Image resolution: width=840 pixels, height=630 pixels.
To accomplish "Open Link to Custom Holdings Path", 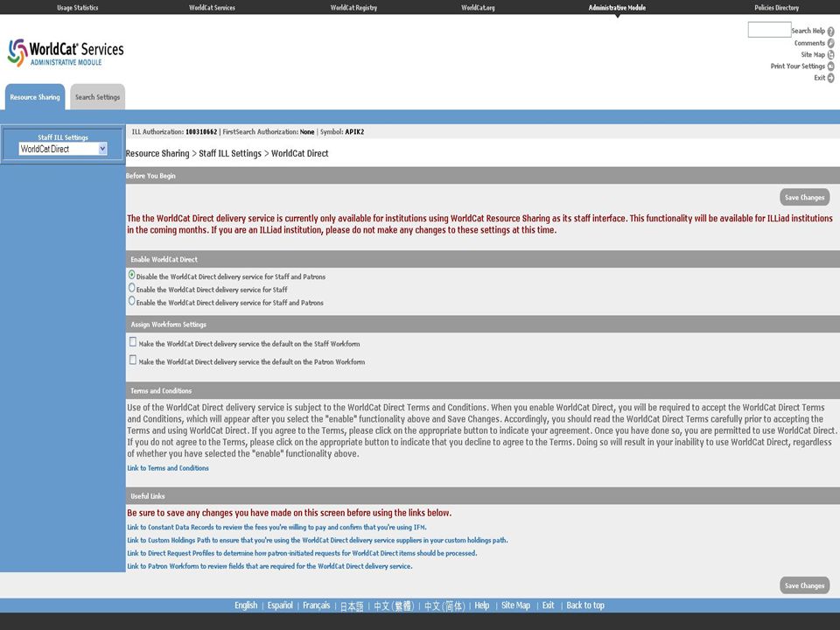I will coord(317,540).
